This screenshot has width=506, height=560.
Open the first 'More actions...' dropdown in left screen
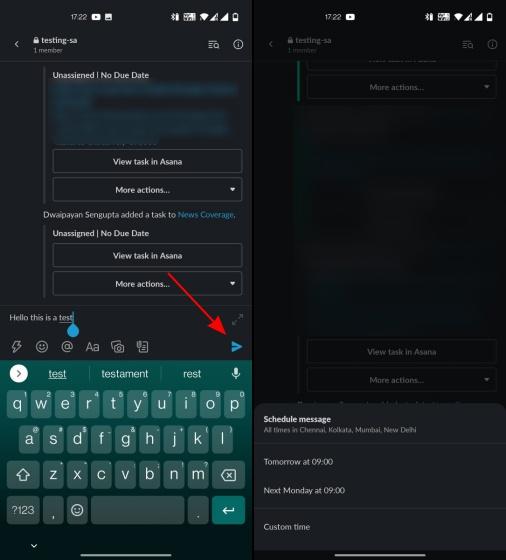pyautogui.click(x=147, y=190)
